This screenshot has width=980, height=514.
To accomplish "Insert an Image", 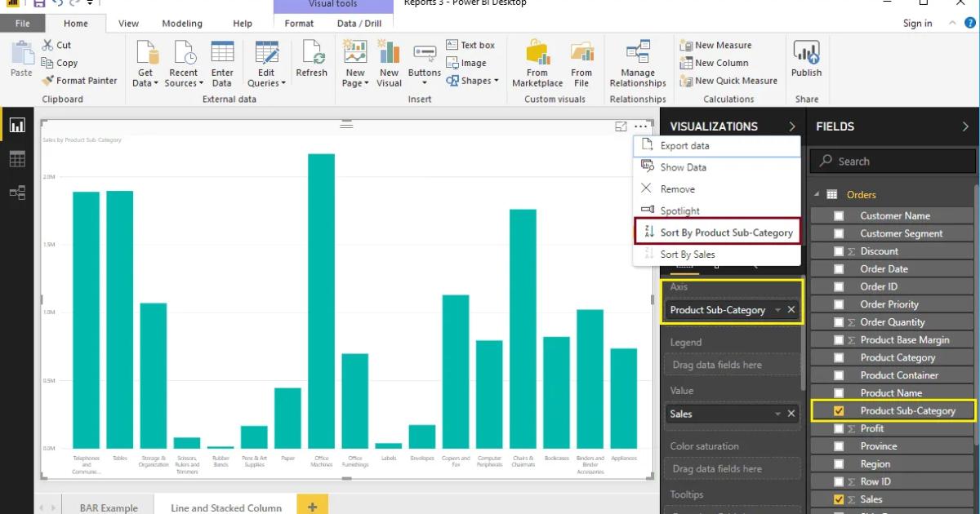I will (466, 62).
